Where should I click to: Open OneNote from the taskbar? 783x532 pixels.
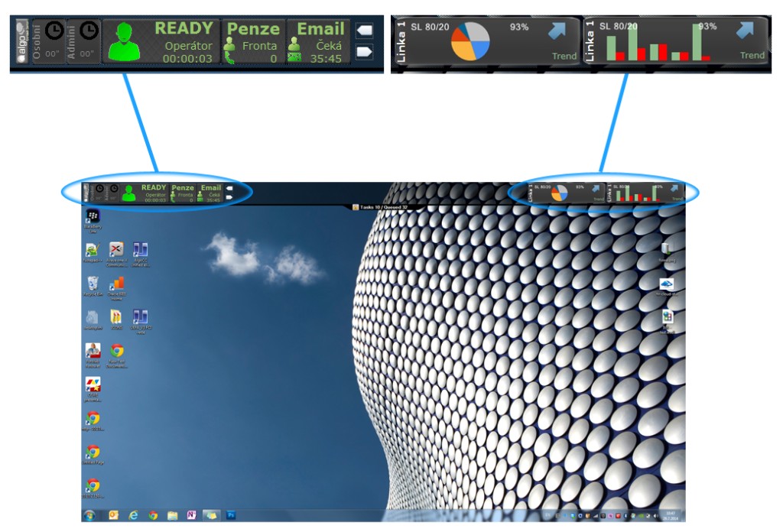click(x=191, y=515)
